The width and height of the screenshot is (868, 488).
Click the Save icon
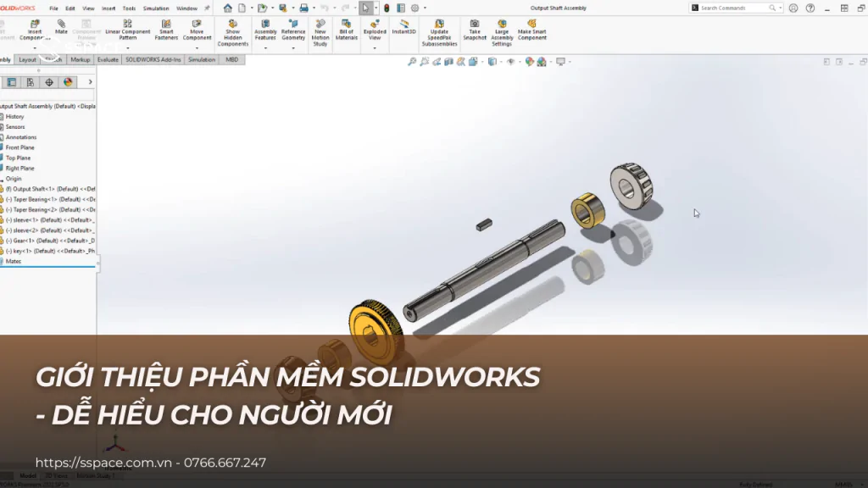(x=283, y=8)
